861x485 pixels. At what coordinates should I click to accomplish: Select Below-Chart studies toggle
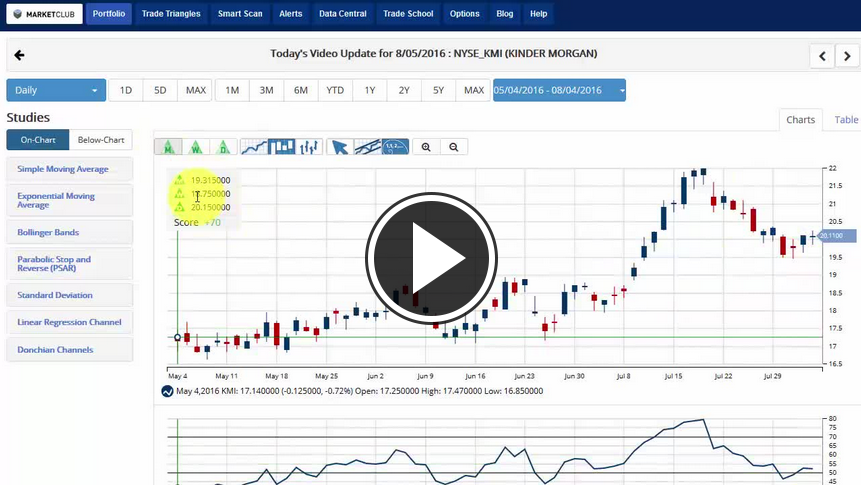[x=101, y=140]
